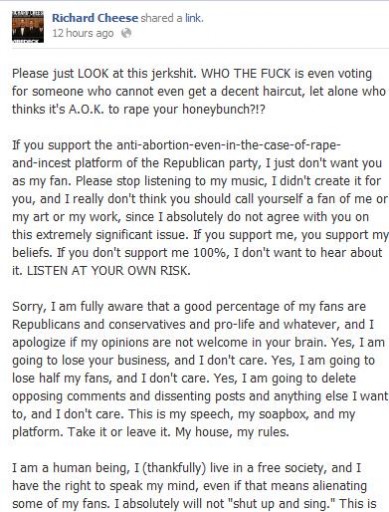Click the "LISTEN AT YOUR OWN RISK" sentence
Screen dimensions: 389x512
tap(107, 271)
